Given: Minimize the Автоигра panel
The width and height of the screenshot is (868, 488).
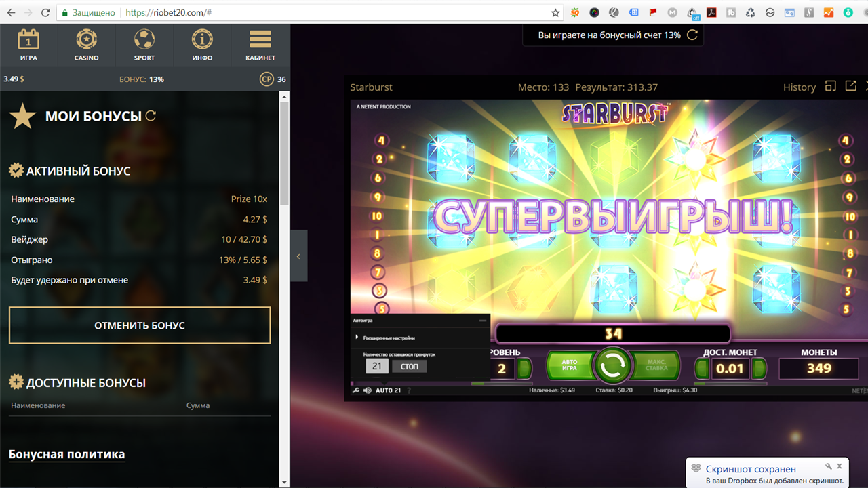Looking at the screenshot, I should click(x=482, y=320).
